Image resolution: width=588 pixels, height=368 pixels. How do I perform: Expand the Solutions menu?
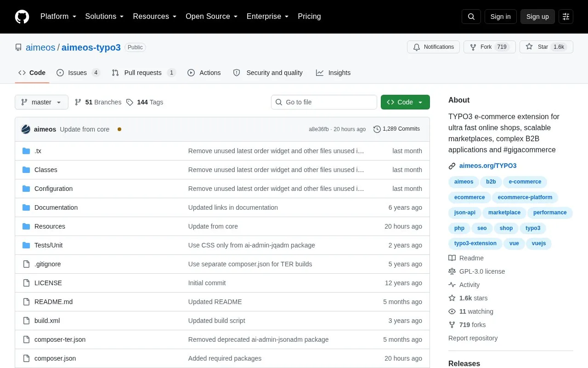point(105,17)
